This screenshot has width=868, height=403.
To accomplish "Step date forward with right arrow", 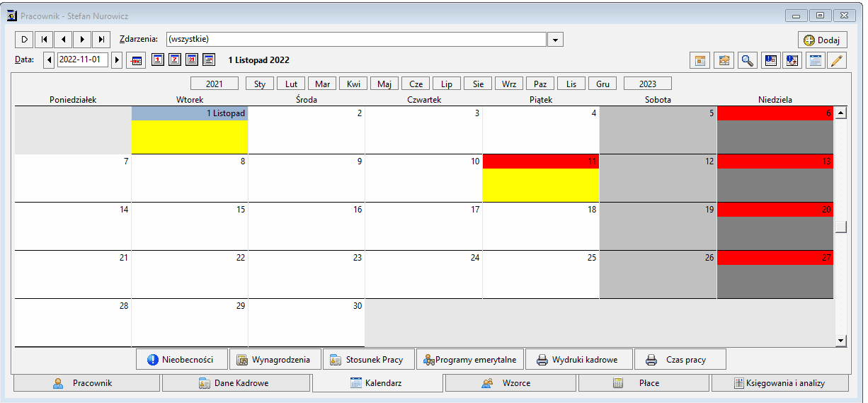I will pyautogui.click(x=117, y=60).
